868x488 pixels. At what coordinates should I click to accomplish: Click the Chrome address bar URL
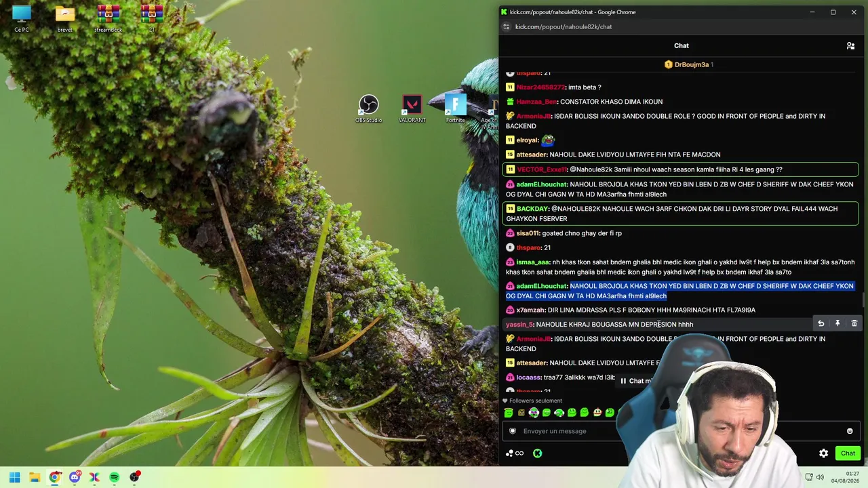(564, 26)
